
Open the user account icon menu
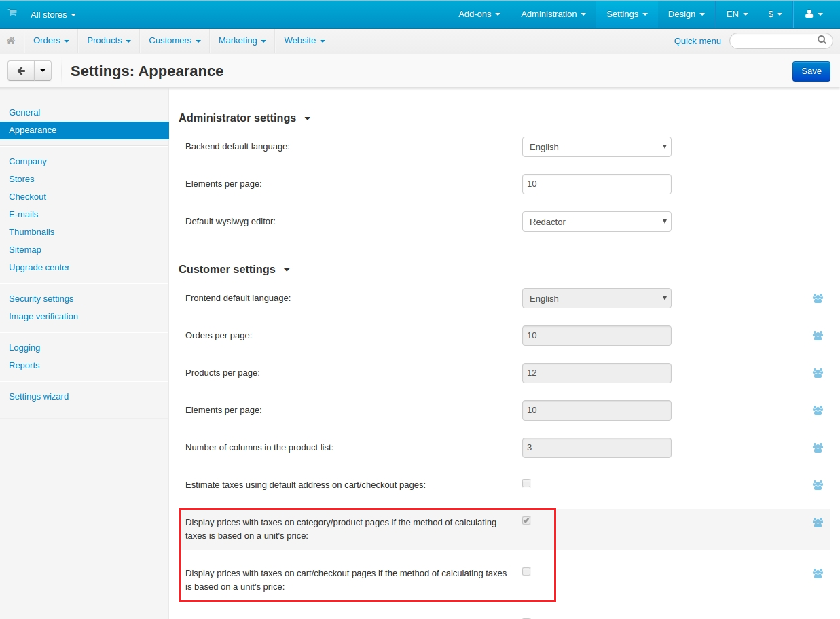(813, 14)
